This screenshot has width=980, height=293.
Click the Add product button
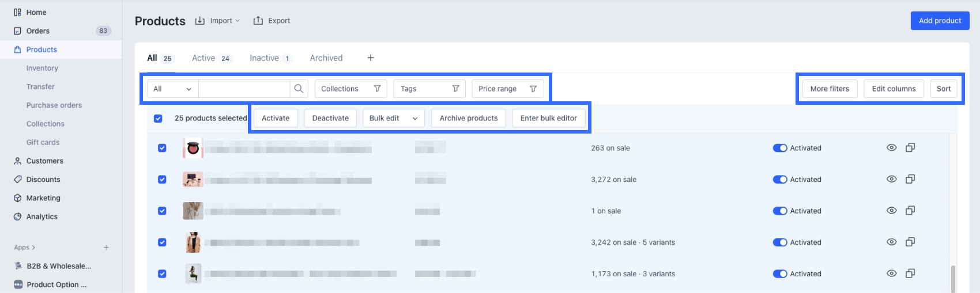point(940,21)
